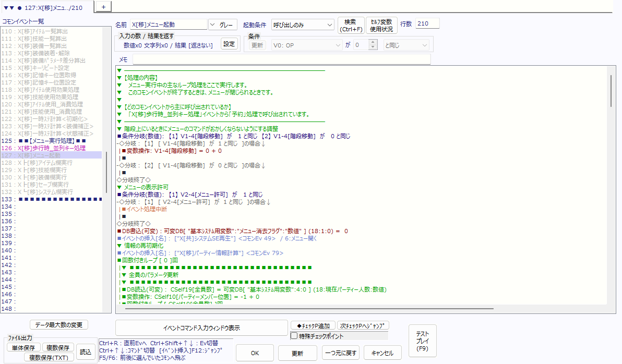Select 125 :■■【メニュー実行処理】■■ in list
Screen dimensions: 622x364
[x=51, y=141]
